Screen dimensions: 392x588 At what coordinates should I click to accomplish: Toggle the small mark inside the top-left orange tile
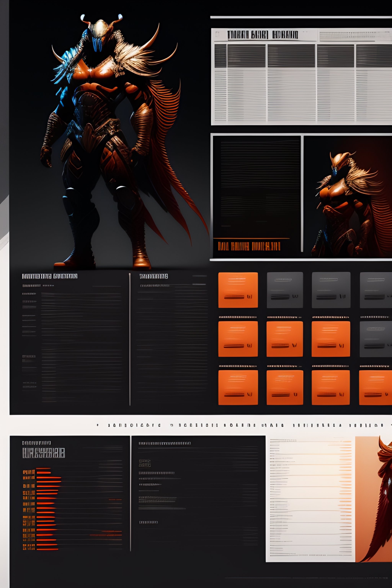[250, 296]
